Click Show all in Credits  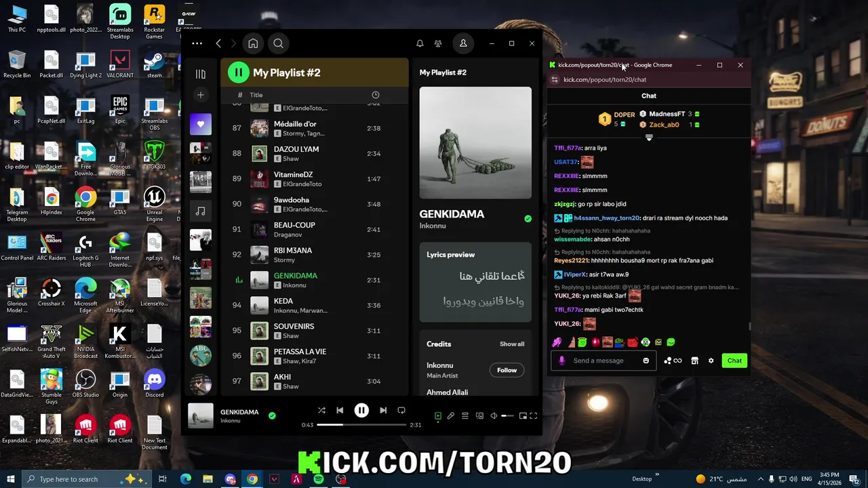512,344
